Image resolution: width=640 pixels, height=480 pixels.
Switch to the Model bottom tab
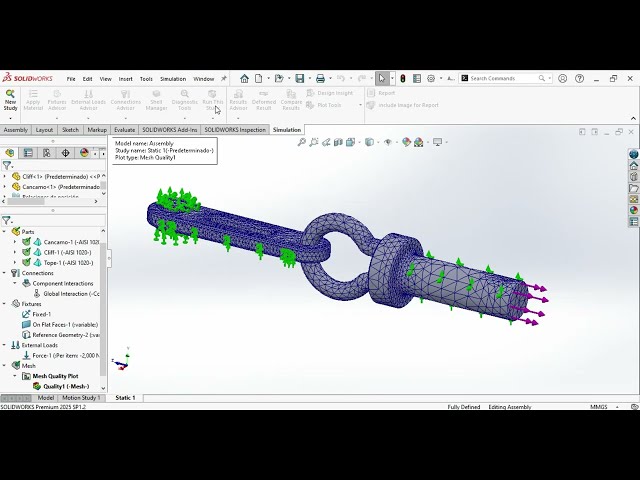click(46, 398)
